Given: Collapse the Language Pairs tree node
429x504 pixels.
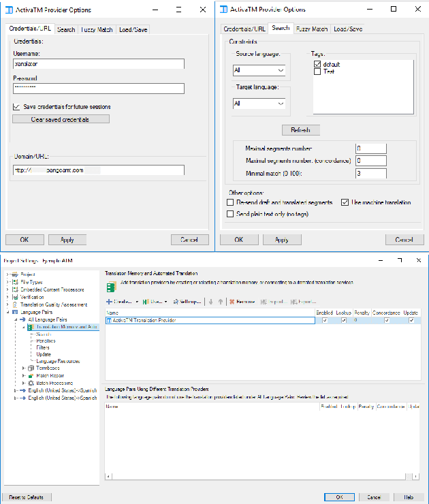Looking at the screenshot, I should pos(7,312).
